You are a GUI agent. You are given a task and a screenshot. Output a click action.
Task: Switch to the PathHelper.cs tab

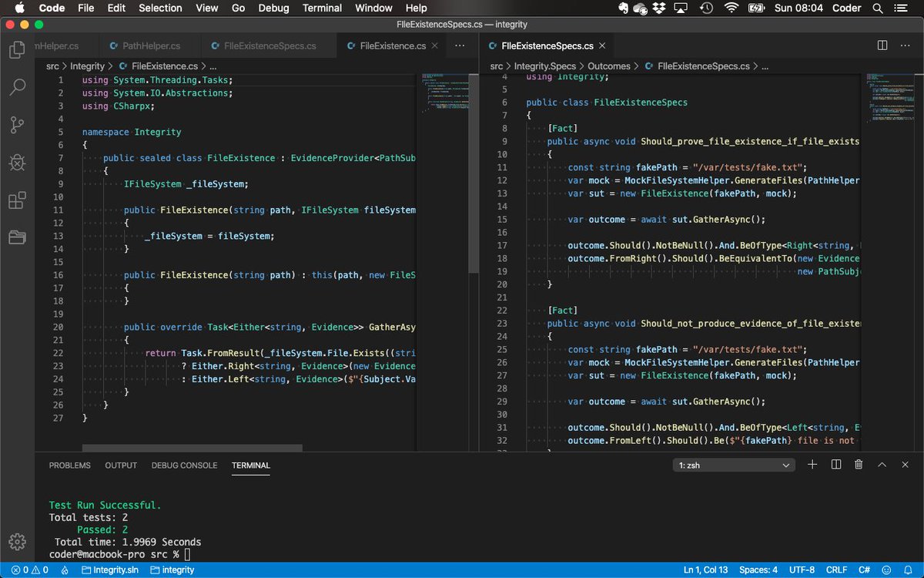tap(145, 46)
